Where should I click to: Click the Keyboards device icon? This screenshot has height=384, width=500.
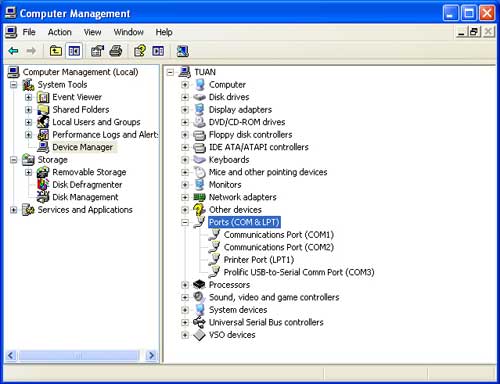(x=199, y=160)
